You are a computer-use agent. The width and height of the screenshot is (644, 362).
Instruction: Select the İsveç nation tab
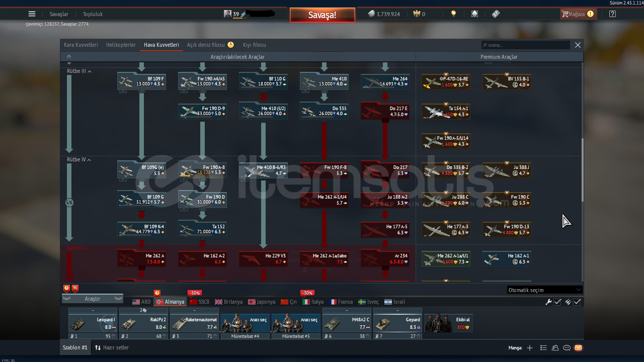tap(368, 302)
